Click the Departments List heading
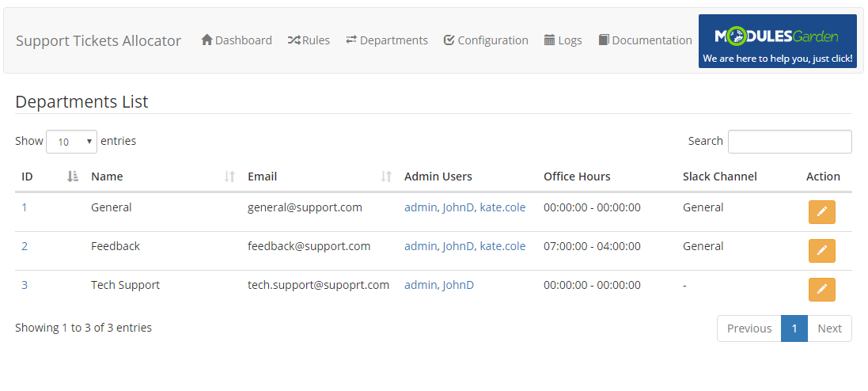The height and width of the screenshot is (391, 868). click(x=82, y=102)
